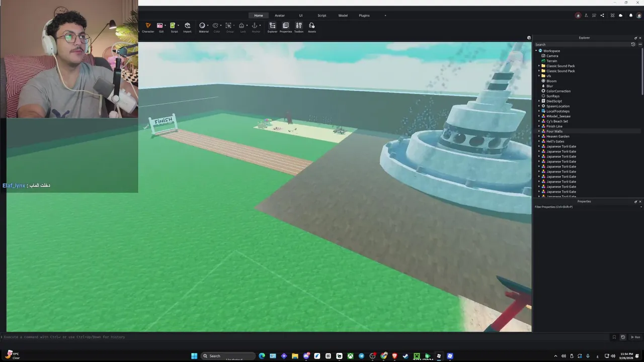This screenshot has width=644, height=362.
Task: Pop out the Properties panel
Action: click(x=635, y=202)
